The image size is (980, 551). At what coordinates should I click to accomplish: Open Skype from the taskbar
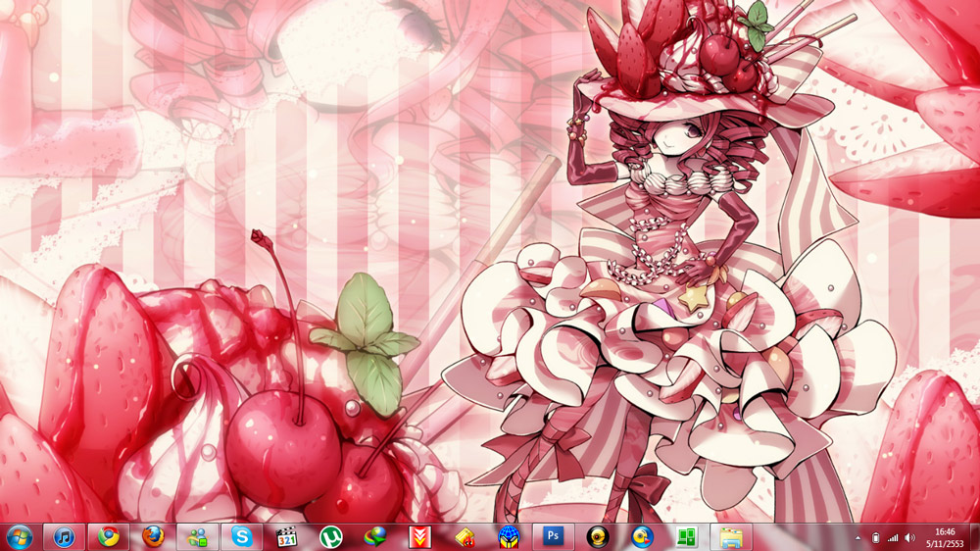tap(242, 537)
